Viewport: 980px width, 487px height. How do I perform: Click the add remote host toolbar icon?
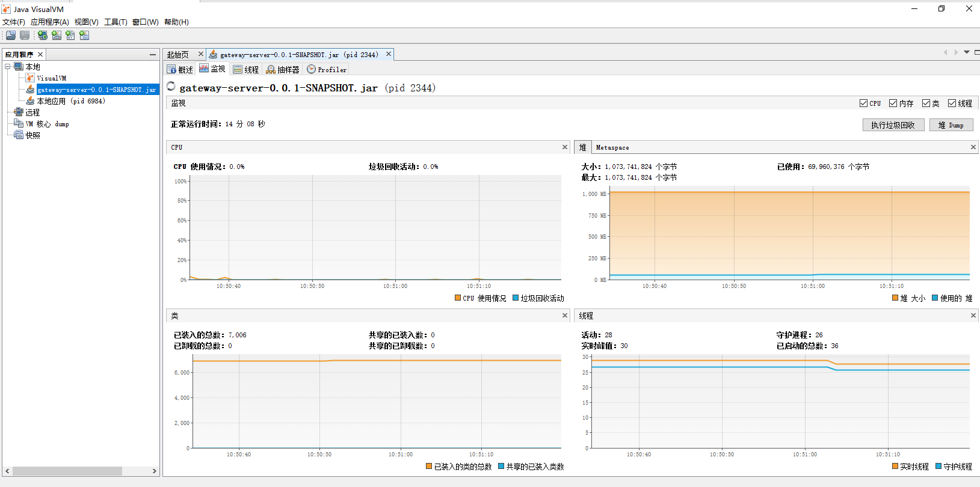(x=43, y=35)
